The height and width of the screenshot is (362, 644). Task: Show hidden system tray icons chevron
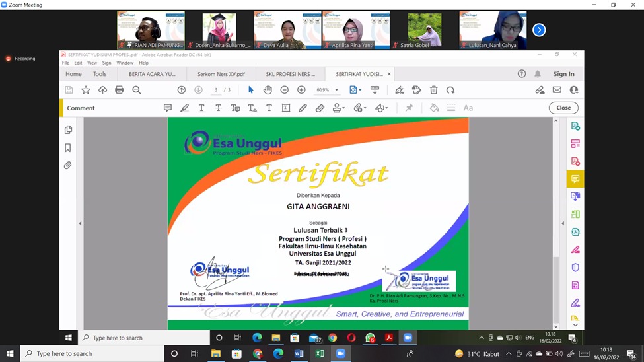pyautogui.click(x=509, y=354)
